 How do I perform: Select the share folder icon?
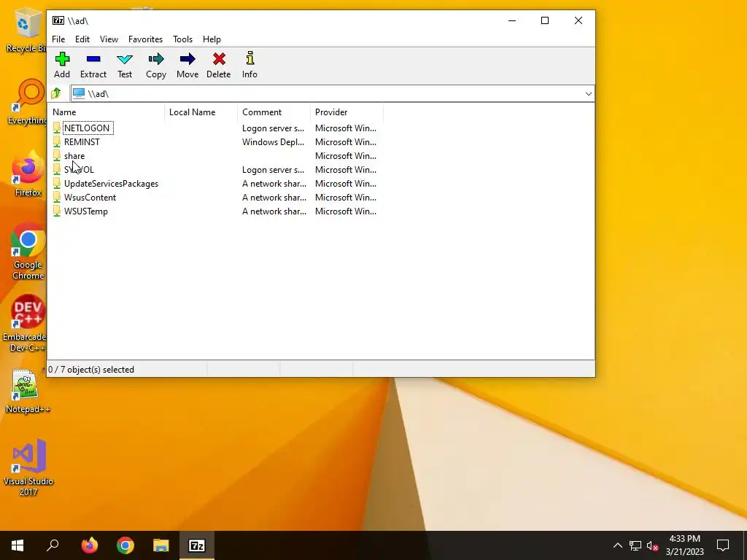click(57, 155)
